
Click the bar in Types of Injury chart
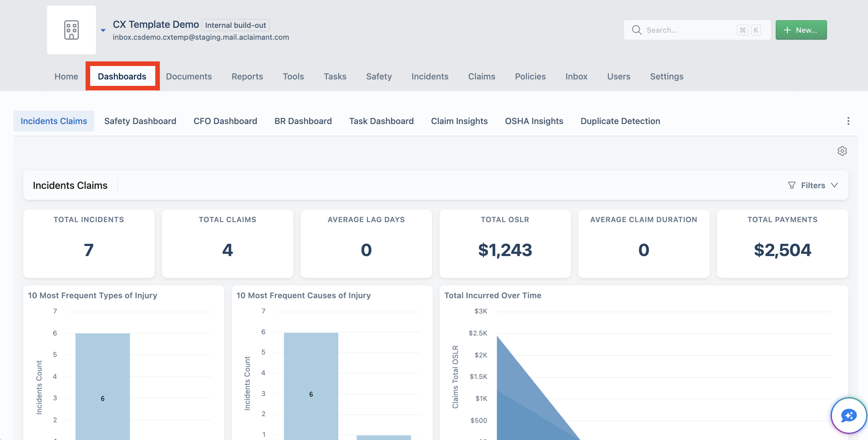pyautogui.click(x=102, y=387)
